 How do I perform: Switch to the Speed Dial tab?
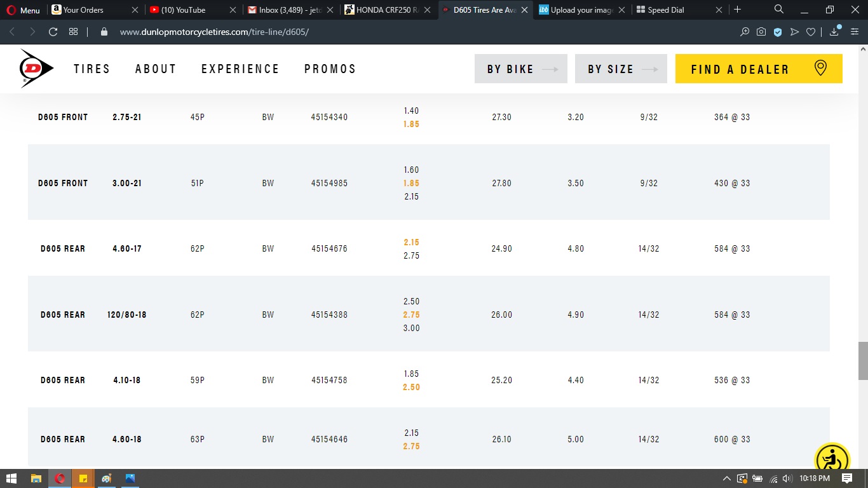click(680, 10)
